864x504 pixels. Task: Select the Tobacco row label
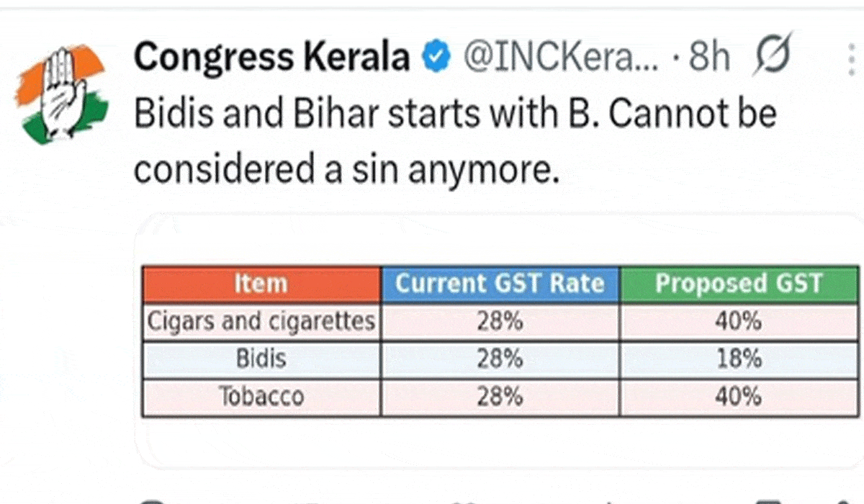(261, 397)
